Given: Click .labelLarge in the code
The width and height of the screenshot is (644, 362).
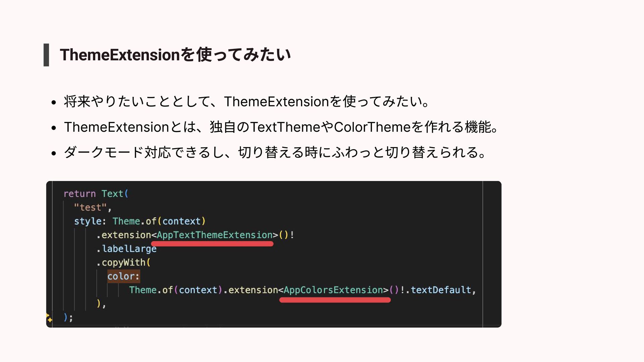Looking at the screenshot, I should [x=126, y=249].
